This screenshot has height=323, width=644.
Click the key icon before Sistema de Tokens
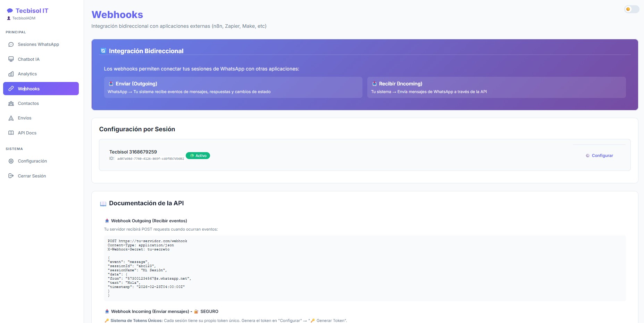107,321
